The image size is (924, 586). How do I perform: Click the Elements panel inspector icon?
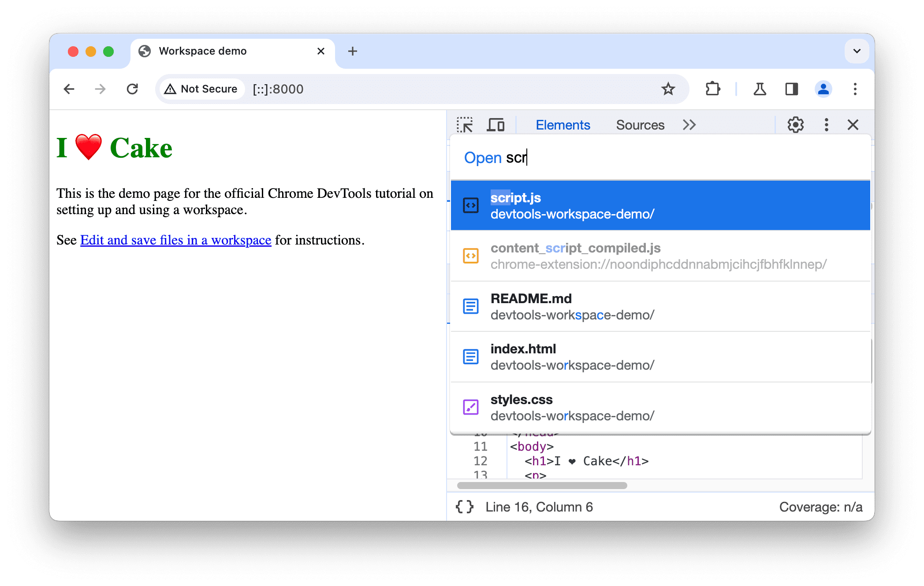(x=466, y=124)
